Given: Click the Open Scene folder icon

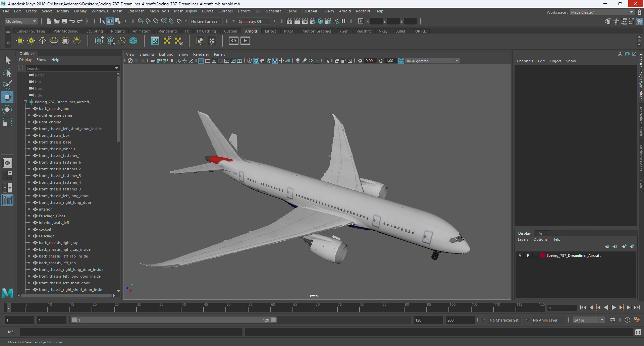Looking at the screenshot, I should pos(57,21).
